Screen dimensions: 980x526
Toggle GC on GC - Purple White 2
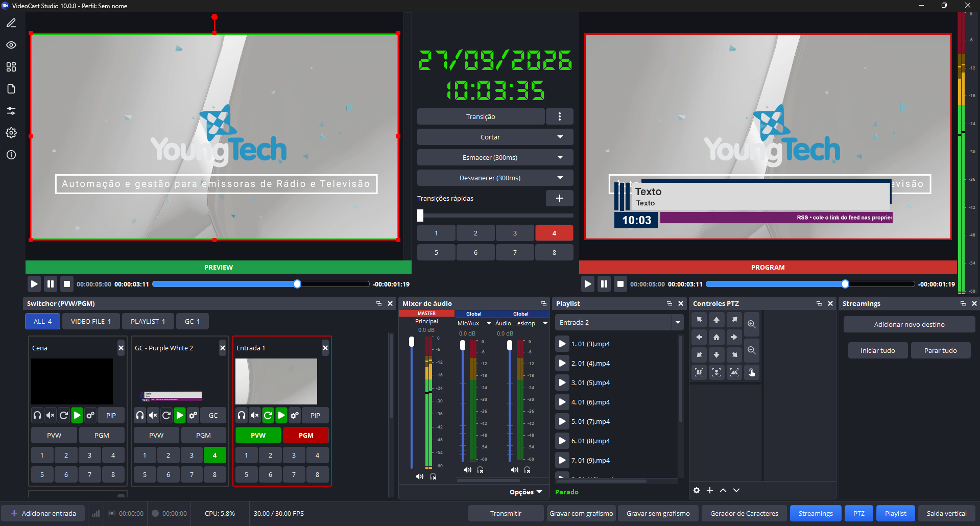point(213,415)
